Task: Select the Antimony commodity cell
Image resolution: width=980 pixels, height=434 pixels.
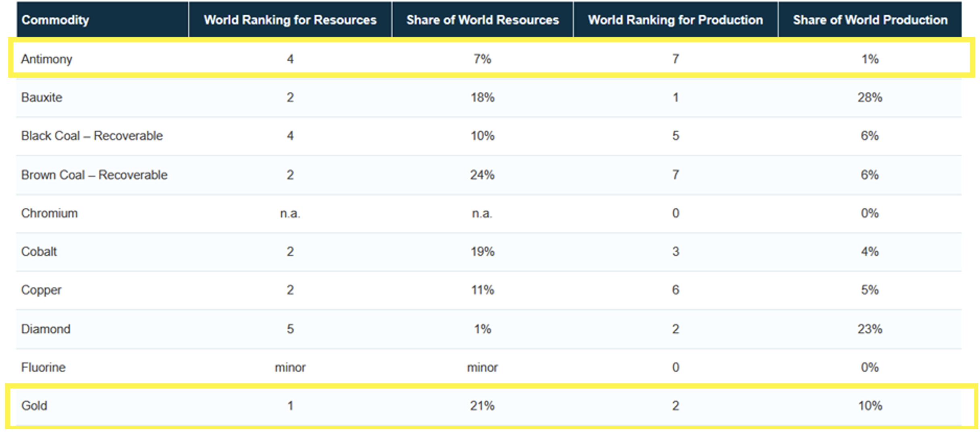Action: tap(47, 59)
